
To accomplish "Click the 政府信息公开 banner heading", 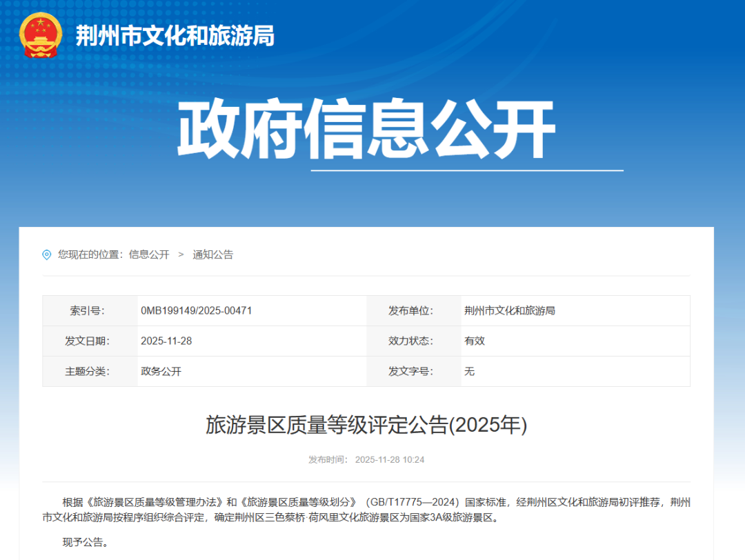I will [x=372, y=128].
